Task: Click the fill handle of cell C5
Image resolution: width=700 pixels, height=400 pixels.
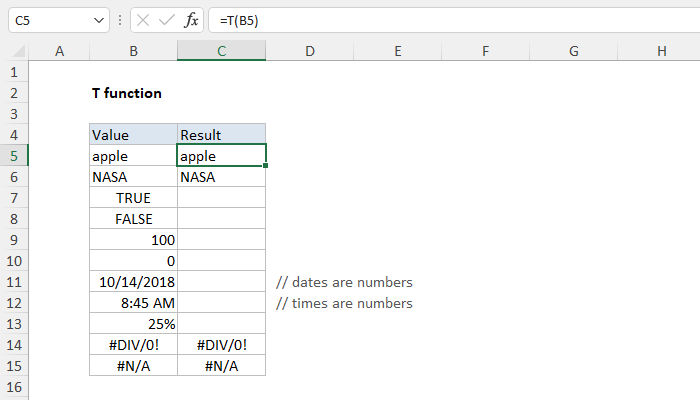Action: coord(266,166)
